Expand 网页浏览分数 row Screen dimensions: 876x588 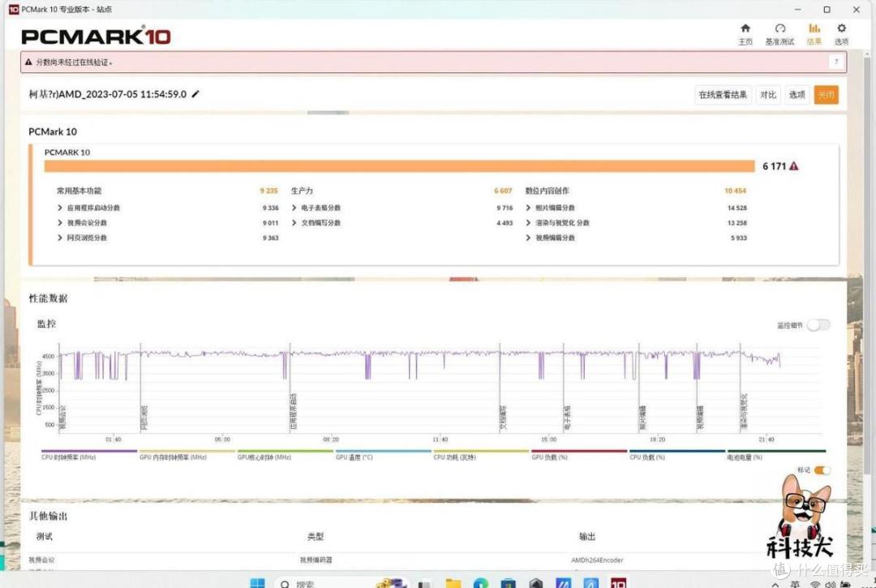(x=60, y=238)
